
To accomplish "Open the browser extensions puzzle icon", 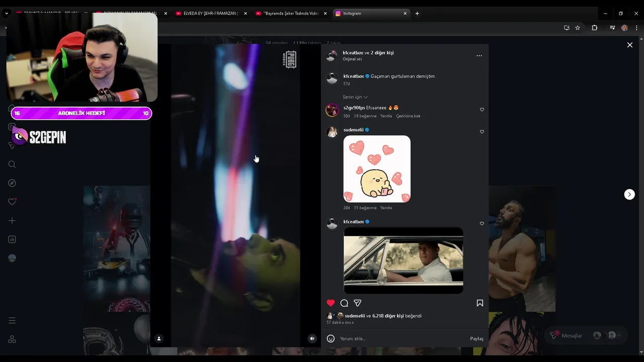I will click(x=594, y=28).
